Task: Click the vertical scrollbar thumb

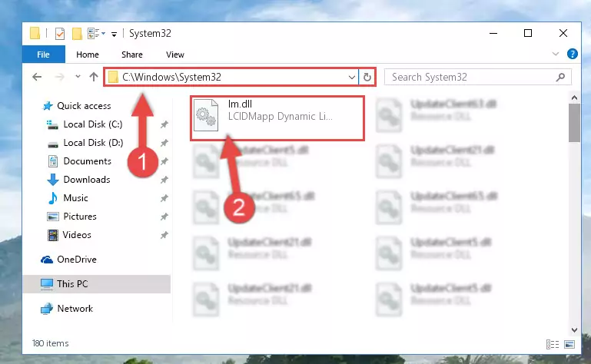Action: pyautogui.click(x=574, y=123)
